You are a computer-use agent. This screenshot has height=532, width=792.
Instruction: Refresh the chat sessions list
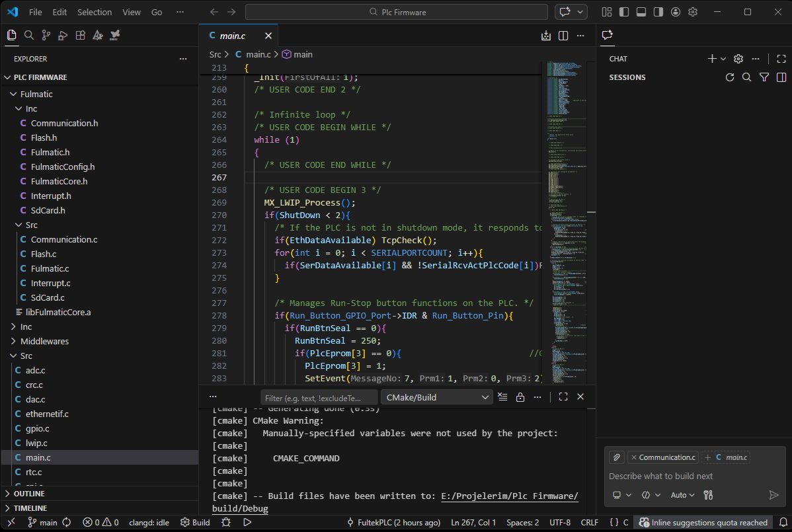729,77
